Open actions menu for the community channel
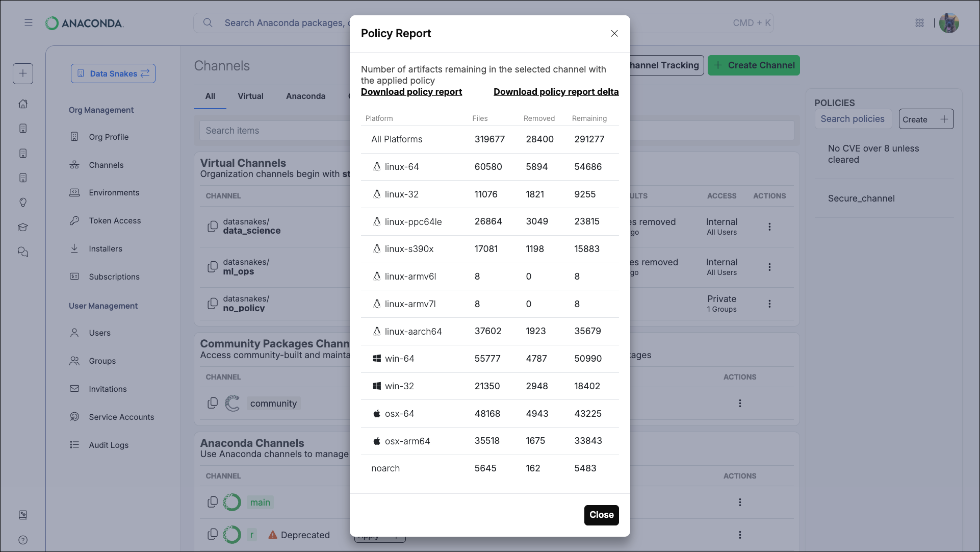Screen dimensions: 980x552 pyautogui.click(x=740, y=403)
